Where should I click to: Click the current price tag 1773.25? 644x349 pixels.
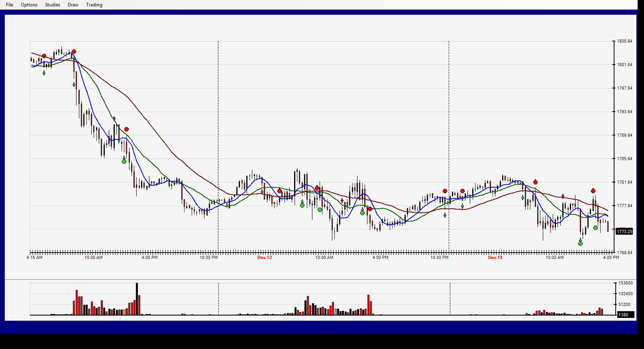pyautogui.click(x=624, y=231)
